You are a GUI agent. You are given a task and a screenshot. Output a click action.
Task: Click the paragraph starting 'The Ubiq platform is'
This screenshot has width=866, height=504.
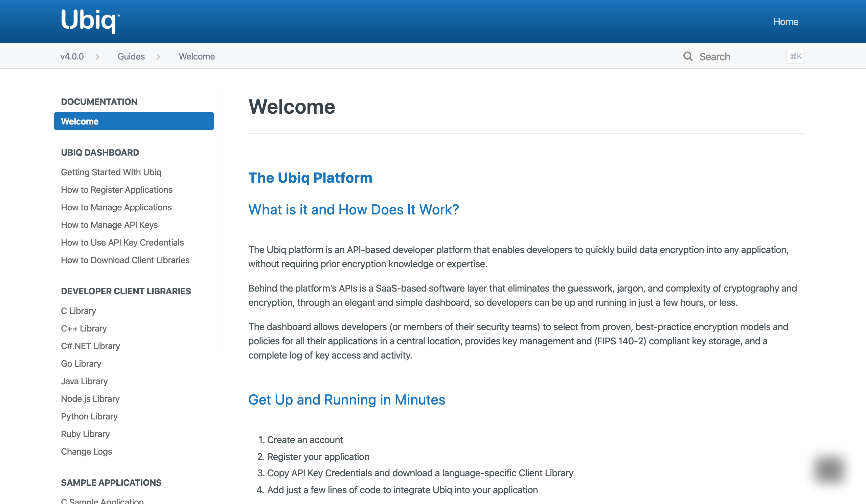tap(519, 257)
